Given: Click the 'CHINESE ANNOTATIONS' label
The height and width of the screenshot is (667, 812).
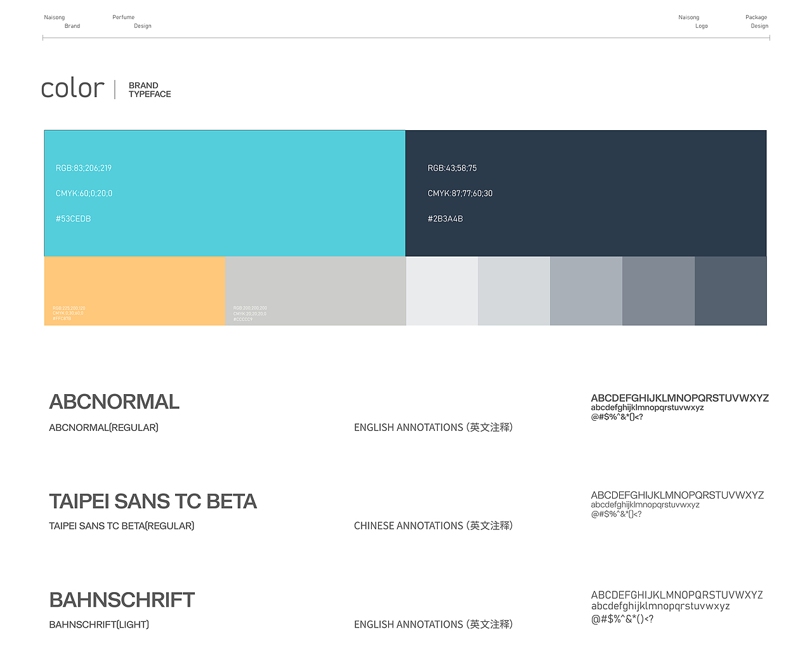Looking at the screenshot, I should [409, 526].
